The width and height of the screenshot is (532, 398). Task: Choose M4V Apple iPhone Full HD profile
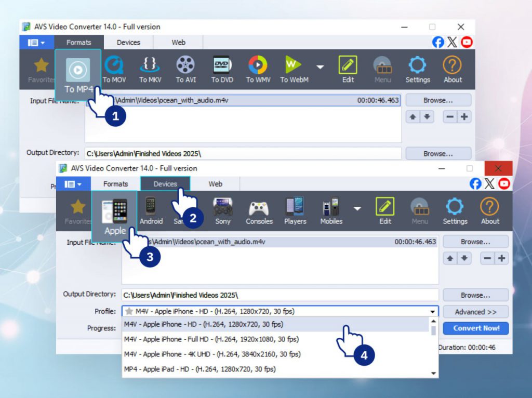coord(276,339)
